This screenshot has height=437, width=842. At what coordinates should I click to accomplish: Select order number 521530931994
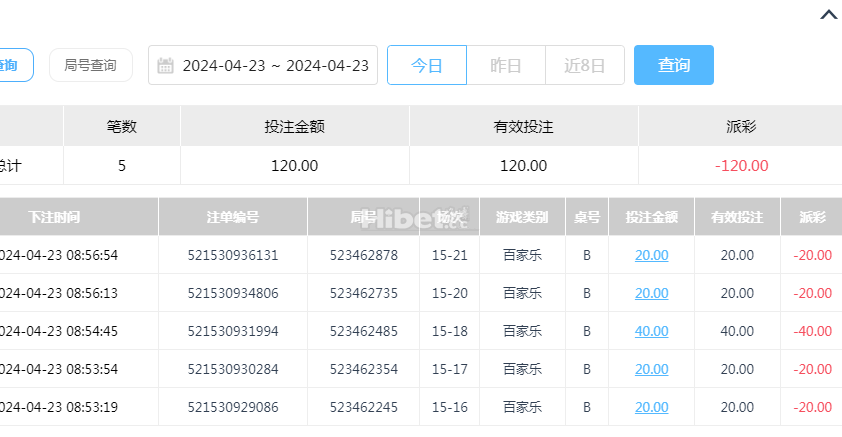pyautogui.click(x=233, y=331)
